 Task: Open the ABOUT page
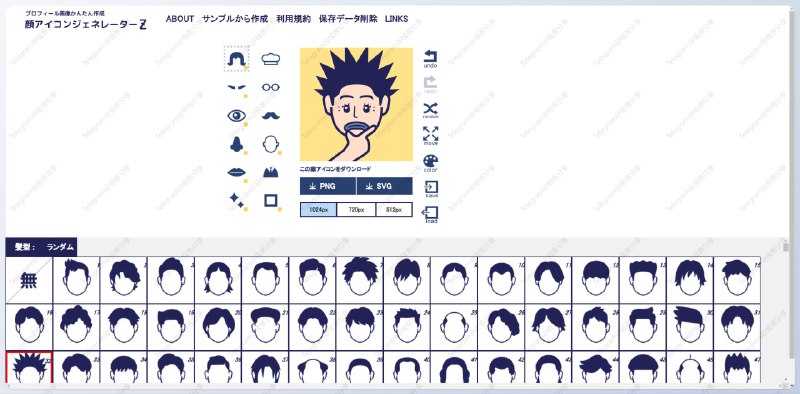(x=180, y=19)
